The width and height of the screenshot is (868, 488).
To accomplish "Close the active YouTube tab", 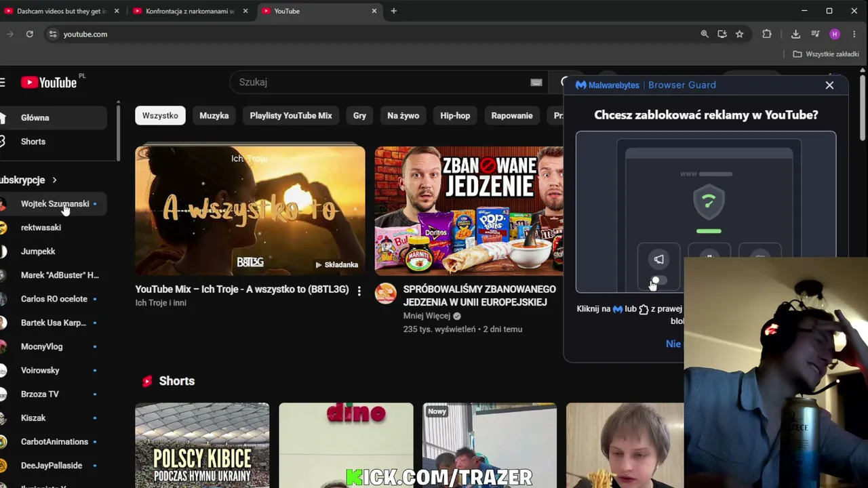I will [374, 11].
